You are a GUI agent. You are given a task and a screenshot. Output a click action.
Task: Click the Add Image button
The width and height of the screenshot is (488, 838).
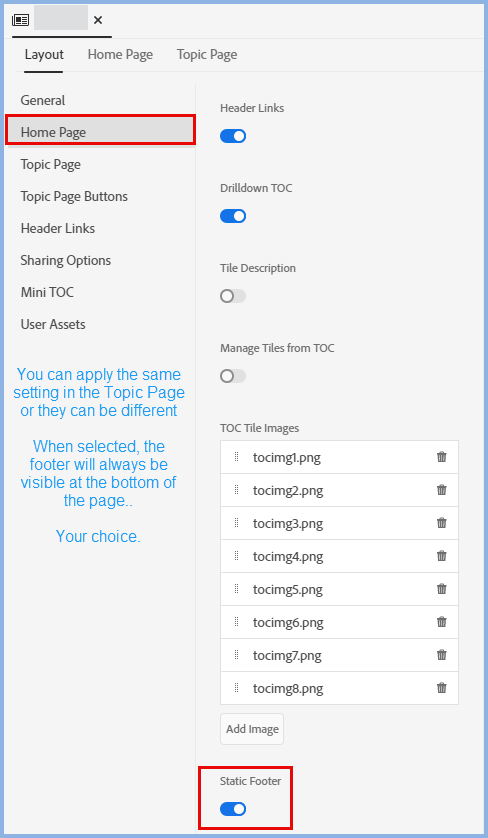coord(252,729)
